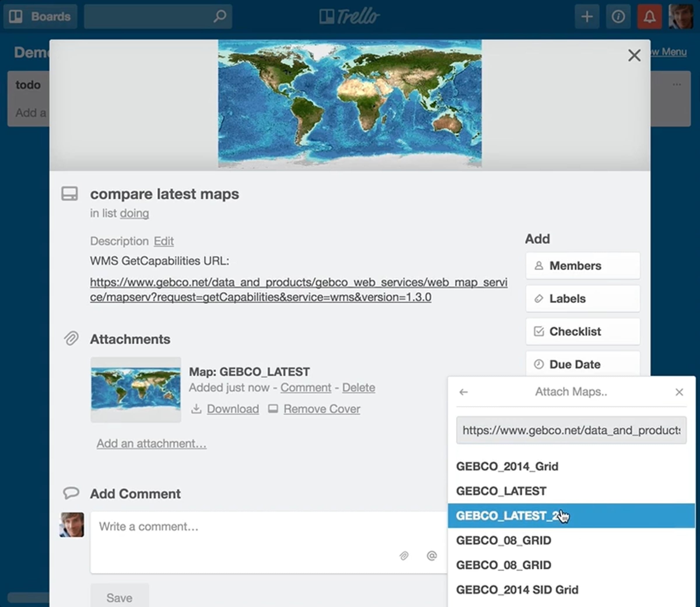Close the Attach Maps popup
The image size is (700, 607).
(x=679, y=392)
